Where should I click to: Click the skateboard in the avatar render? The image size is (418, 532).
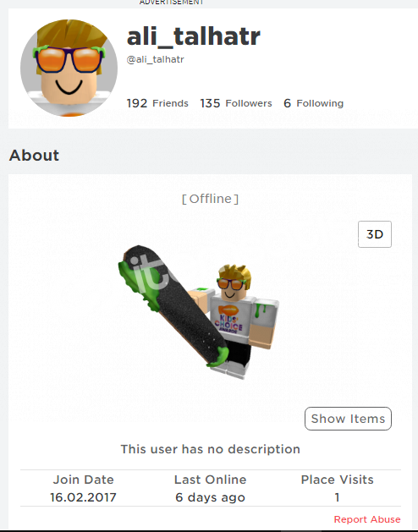click(173, 305)
